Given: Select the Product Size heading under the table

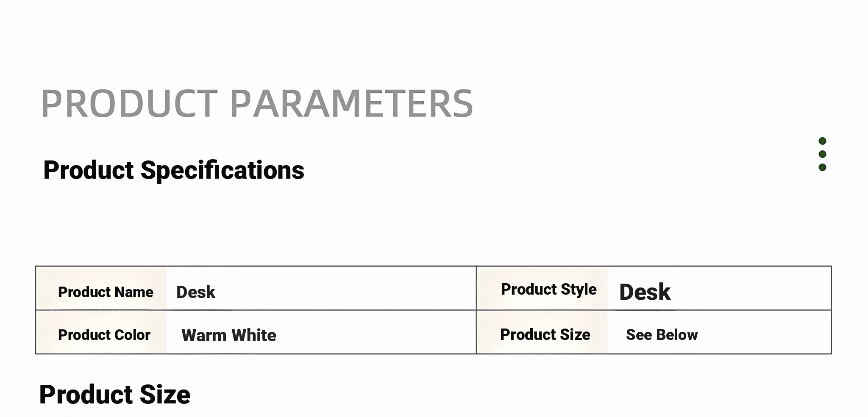Looking at the screenshot, I should (115, 395).
